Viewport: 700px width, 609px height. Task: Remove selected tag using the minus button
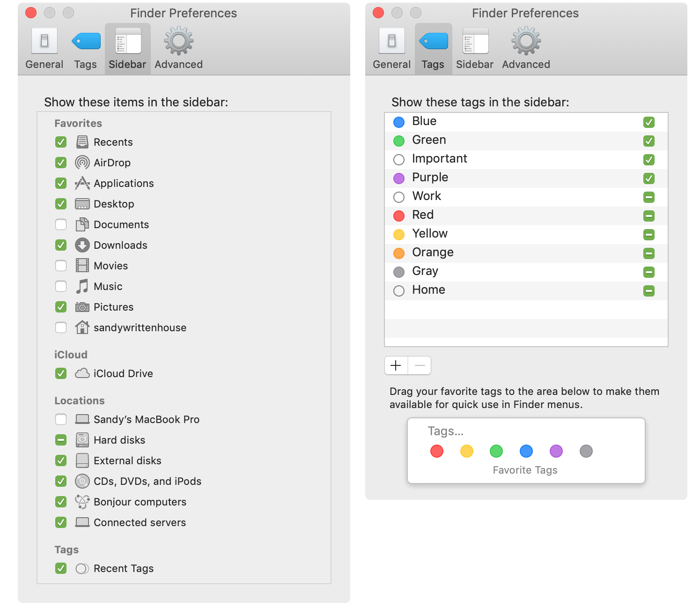(x=420, y=365)
